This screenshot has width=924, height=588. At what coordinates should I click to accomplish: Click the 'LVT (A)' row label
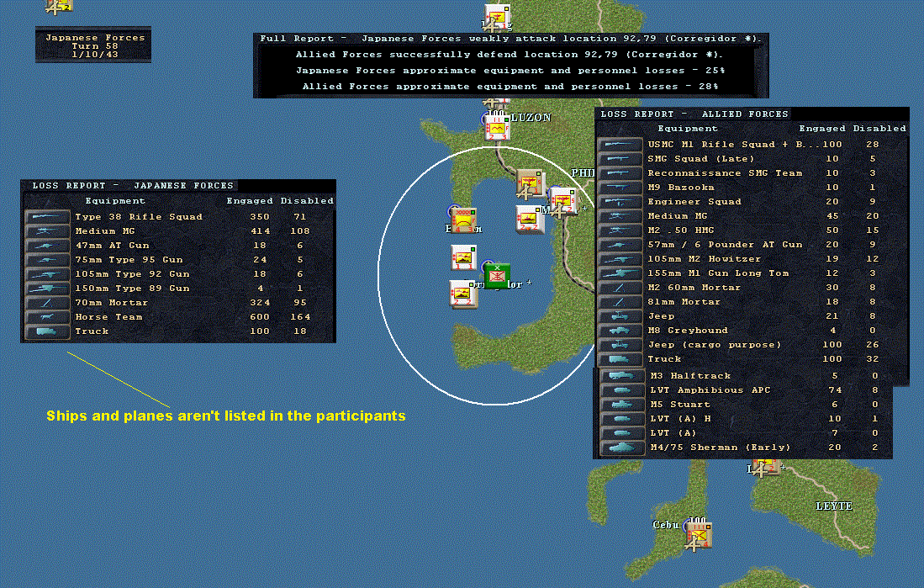pos(673,433)
